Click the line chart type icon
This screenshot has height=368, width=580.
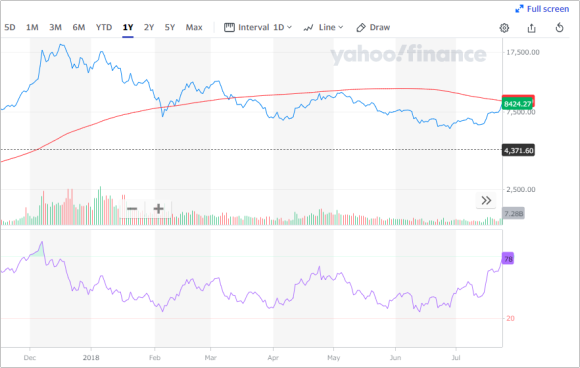pyautogui.click(x=308, y=28)
